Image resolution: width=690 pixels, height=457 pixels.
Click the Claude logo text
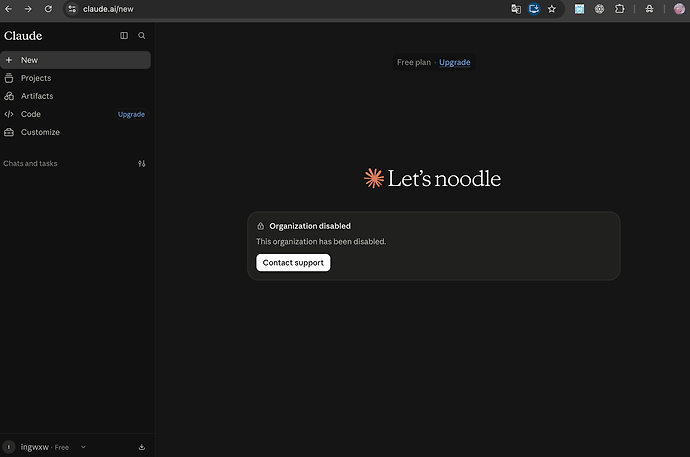pyautogui.click(x=23, y=36)
